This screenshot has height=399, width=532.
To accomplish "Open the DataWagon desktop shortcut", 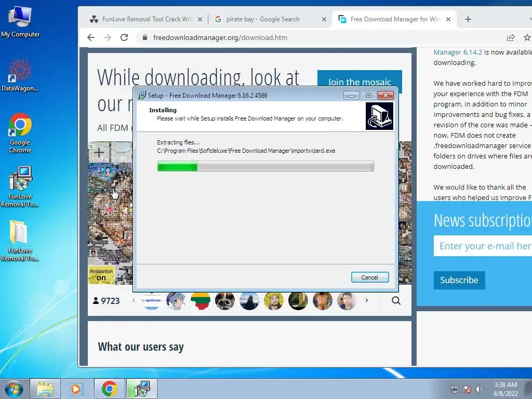I will (20, 75).
